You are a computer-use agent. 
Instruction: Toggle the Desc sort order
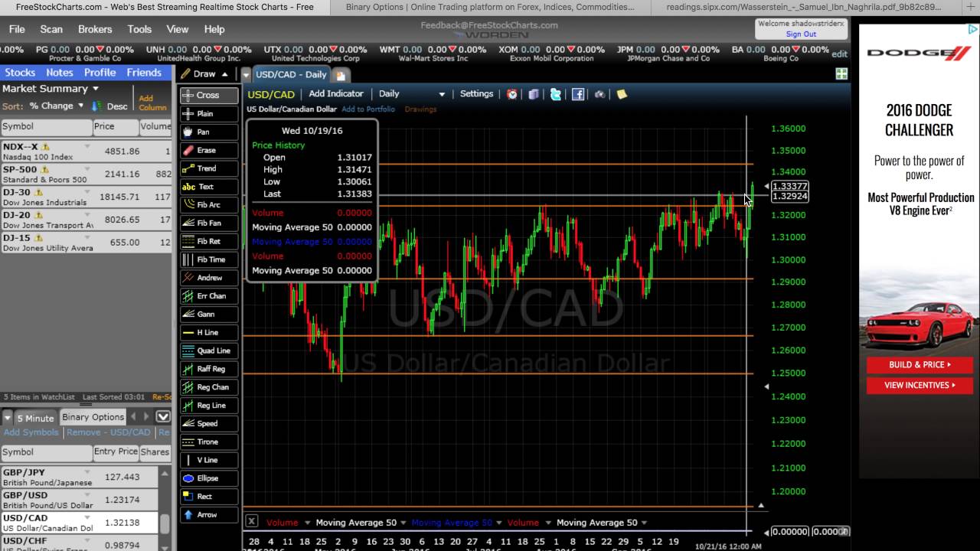coord(109,106)
